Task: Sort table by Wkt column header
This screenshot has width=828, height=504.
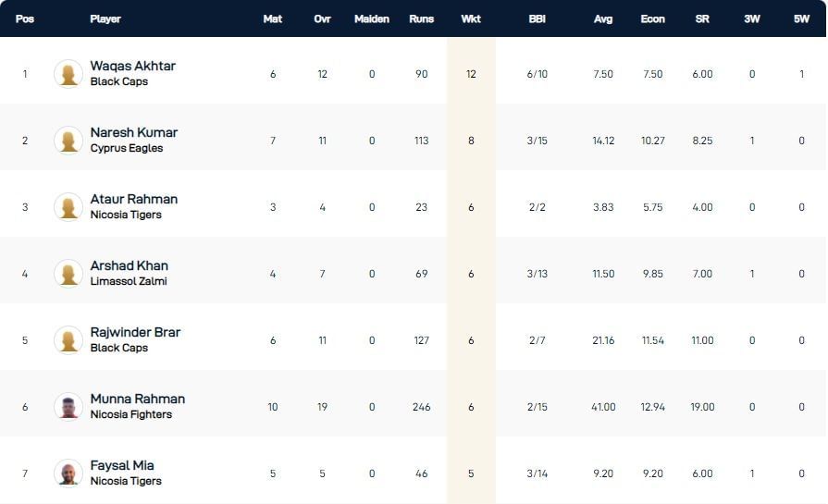Action: [471, 18]
